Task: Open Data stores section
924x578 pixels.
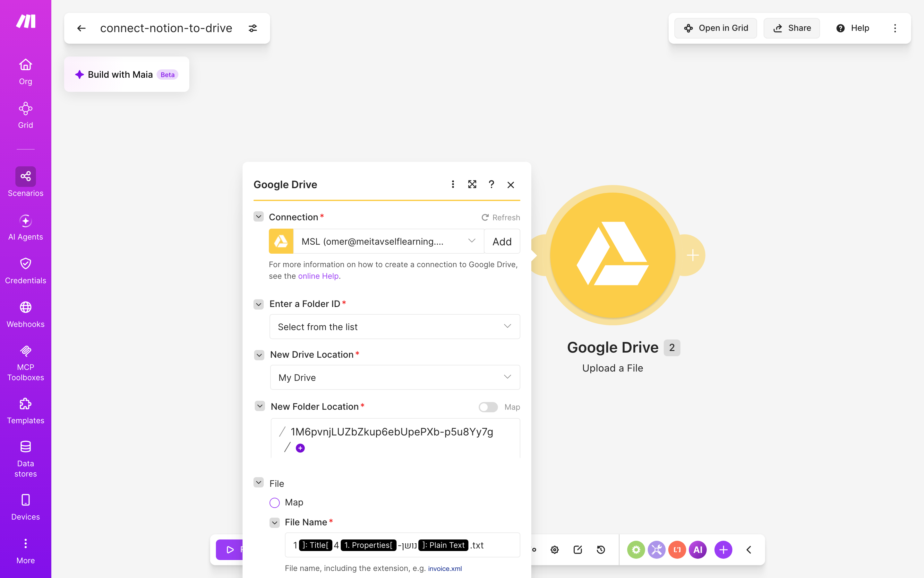Action: pyautogui.click(x=26, y=459)
